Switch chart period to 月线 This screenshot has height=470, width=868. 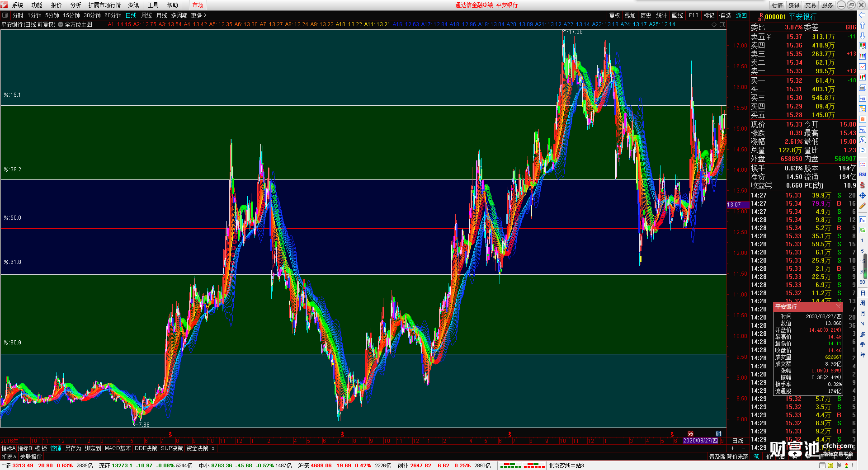[162, 15]
